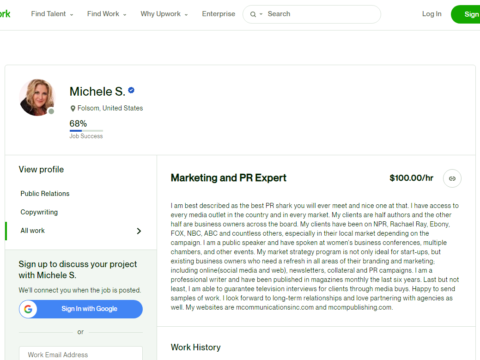Click the Work Email Address field
Screen dimensions: 480x360
81,354
